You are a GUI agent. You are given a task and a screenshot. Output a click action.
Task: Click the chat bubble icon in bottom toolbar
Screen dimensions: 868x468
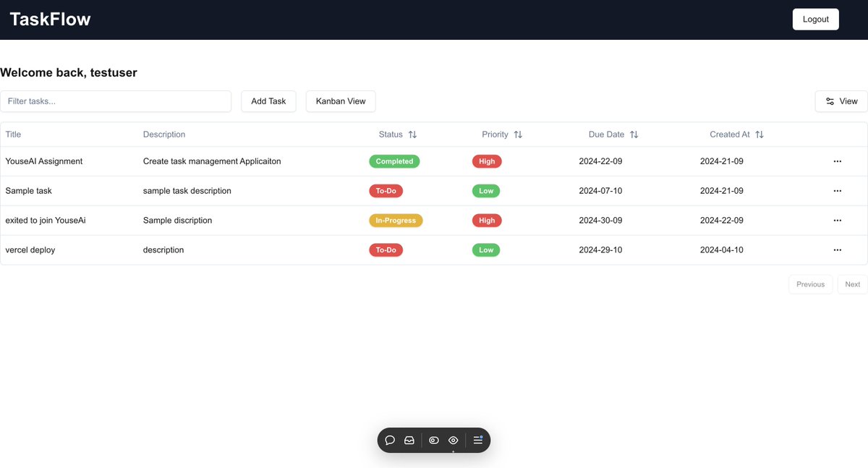pos(390,440)
